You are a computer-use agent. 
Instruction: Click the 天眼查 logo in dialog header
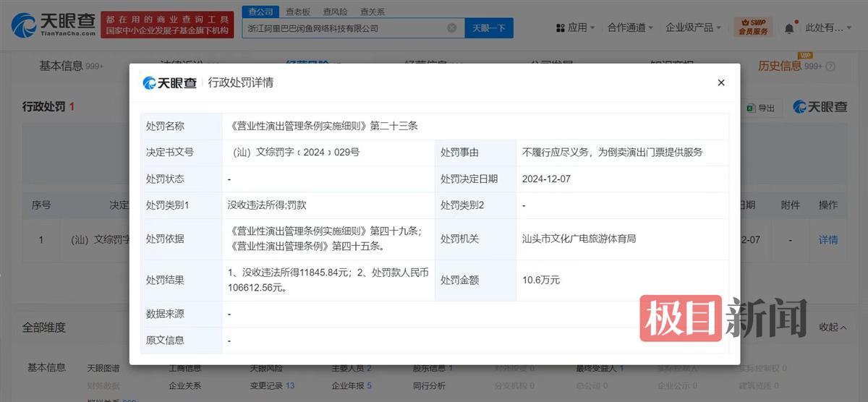tap(170, 83)
